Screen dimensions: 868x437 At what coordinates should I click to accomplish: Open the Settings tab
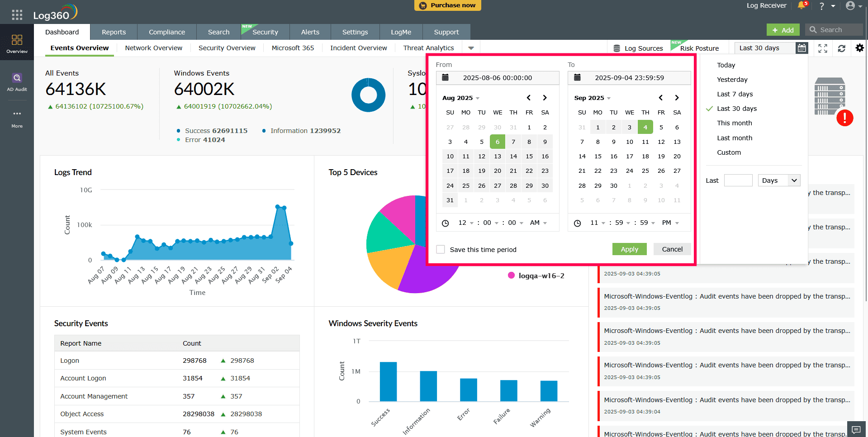pos(355,32)
